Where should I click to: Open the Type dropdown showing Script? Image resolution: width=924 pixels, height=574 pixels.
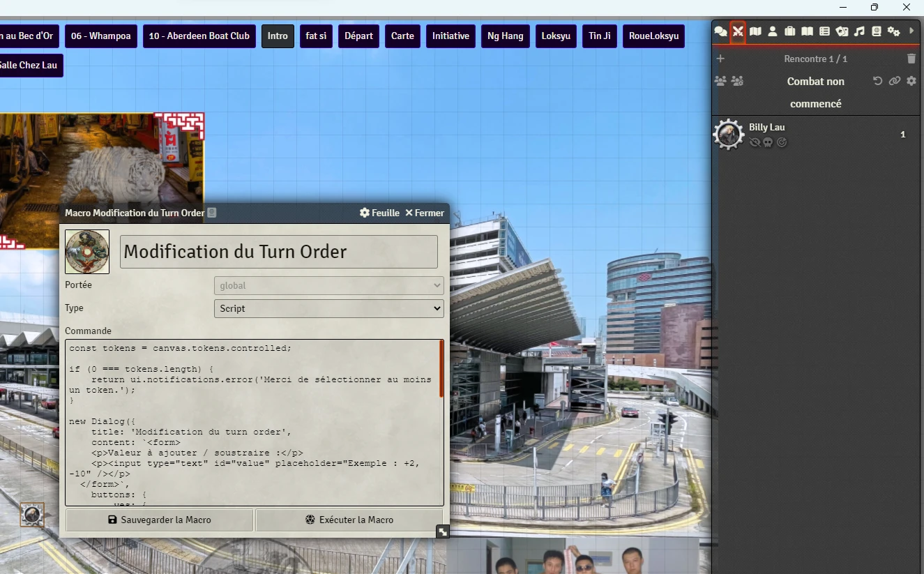[328, 308]
